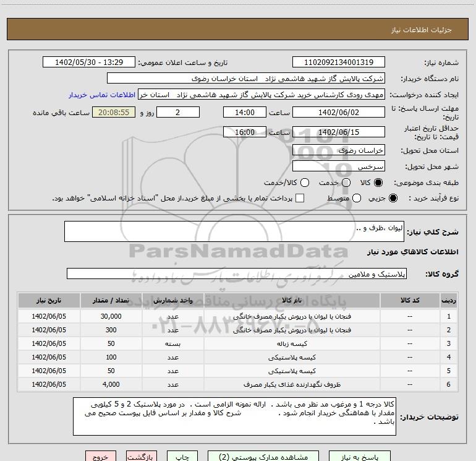Click ظروف نگهدارنده غذای یکبار مصرف item
Image resolution: width=476 pixels, height=461 pixels.
[x=292, y=385]
